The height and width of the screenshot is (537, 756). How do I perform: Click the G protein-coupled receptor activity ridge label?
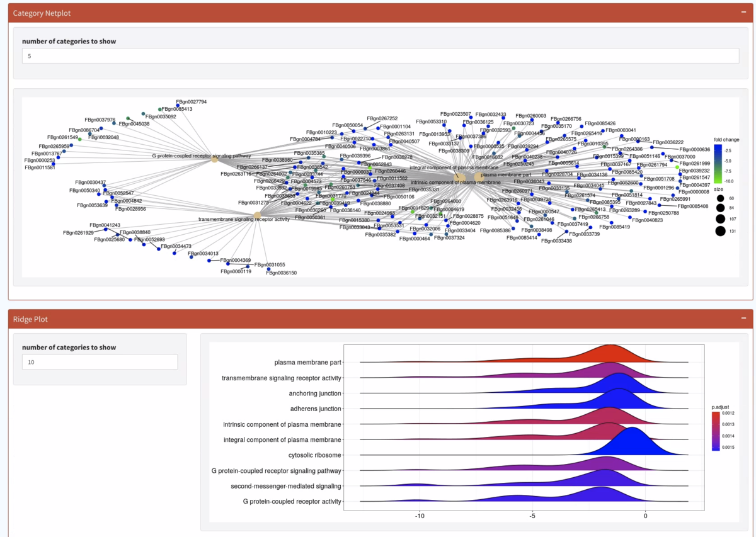[292, 502]
